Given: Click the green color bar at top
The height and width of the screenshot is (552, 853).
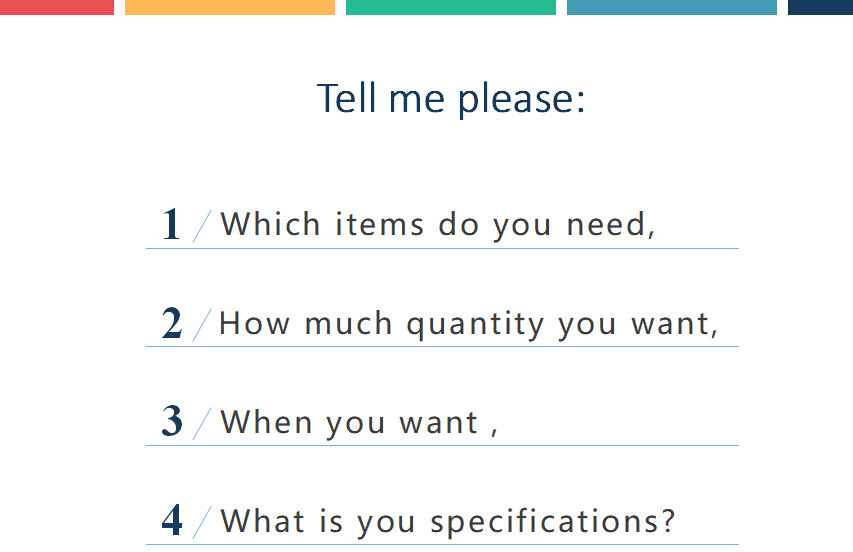Looking at the screenshot, I should tap(451, 7).
